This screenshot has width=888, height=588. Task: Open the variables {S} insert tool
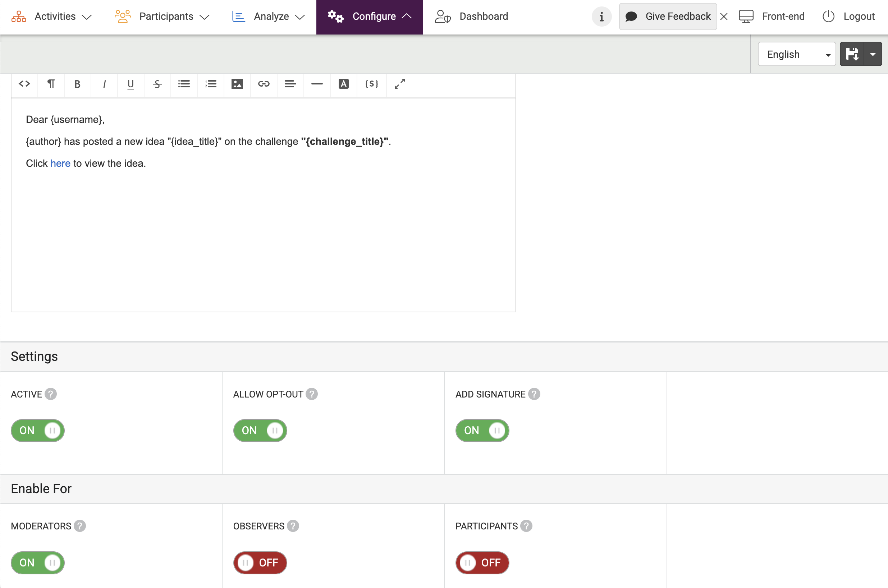coord(371,84)
